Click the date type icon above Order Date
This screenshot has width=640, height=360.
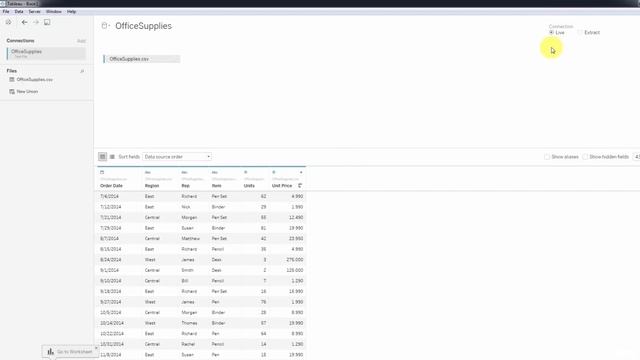(x=102, y=172)
